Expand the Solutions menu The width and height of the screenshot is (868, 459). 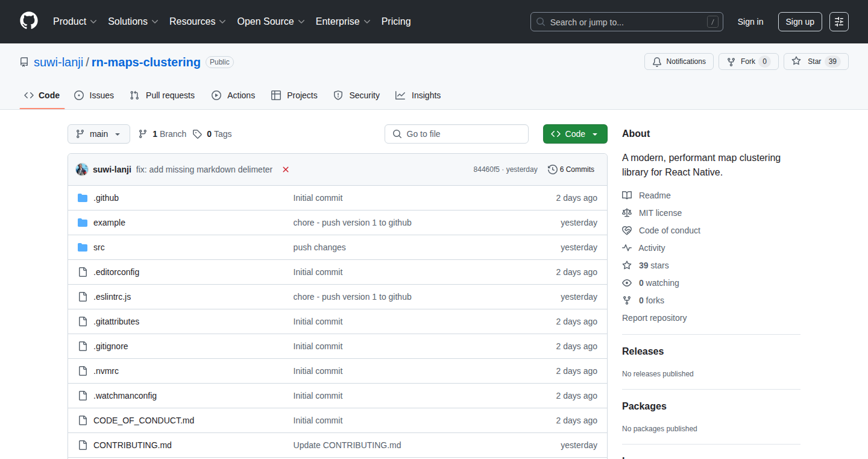point(133,21)
